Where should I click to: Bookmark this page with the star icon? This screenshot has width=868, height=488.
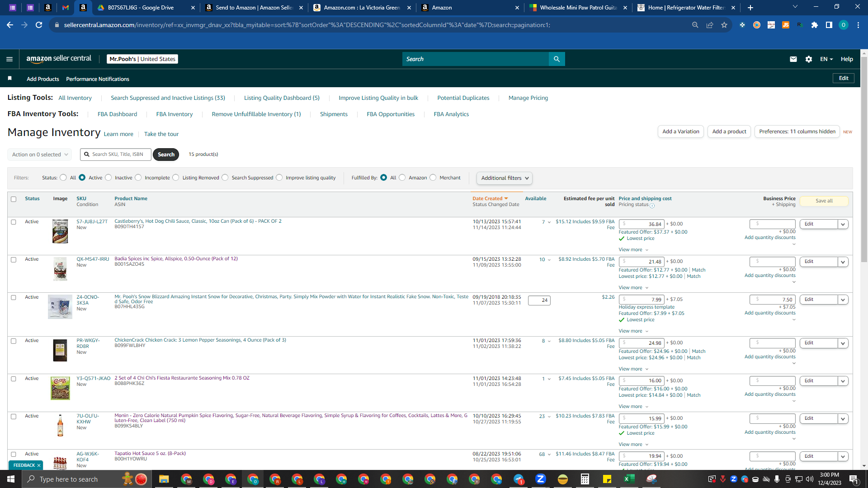724,25
